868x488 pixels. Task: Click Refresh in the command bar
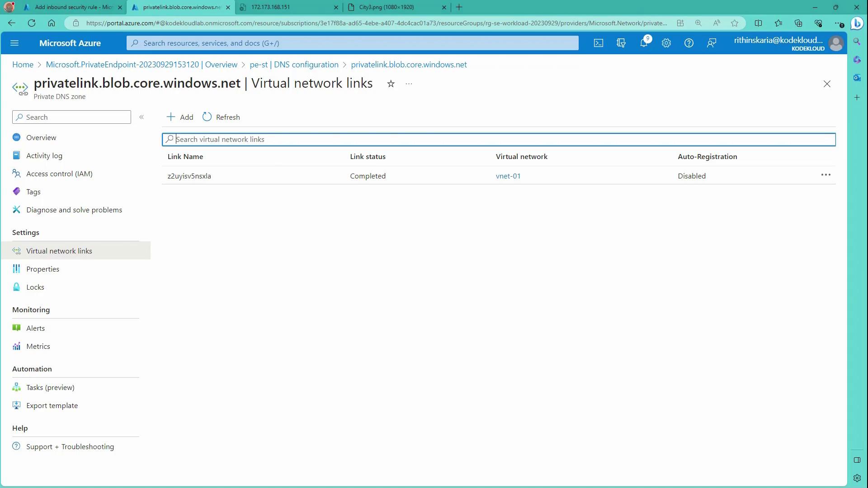pyautogui.click(x=222, y=117)
